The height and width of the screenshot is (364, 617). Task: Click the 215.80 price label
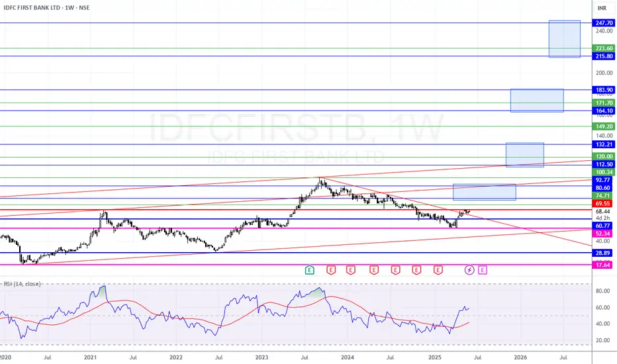(604, 56)
